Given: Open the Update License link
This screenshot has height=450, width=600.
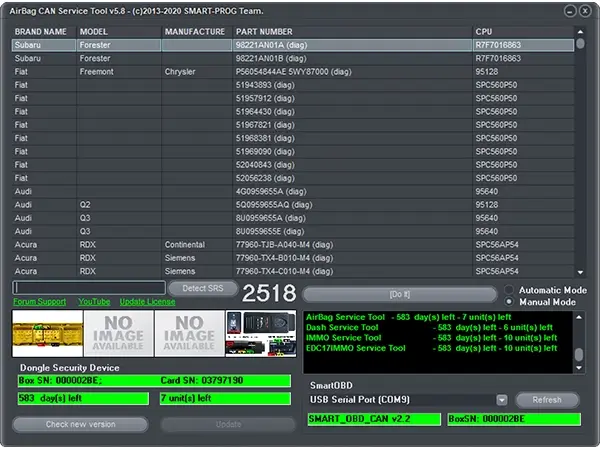Looking at the screenshot, I should (x=147, y=301).
